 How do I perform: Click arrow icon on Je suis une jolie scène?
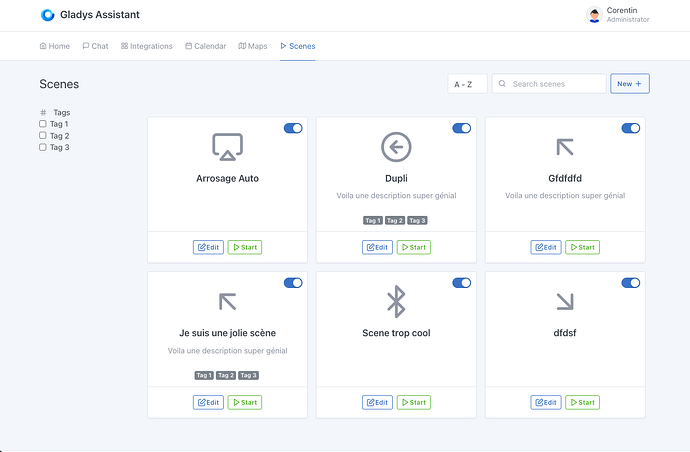coord(227,301)
